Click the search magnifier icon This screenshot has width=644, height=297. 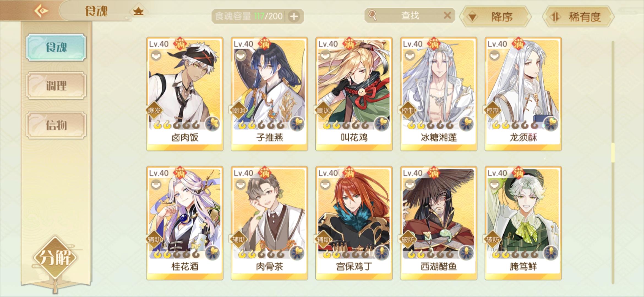[372, 15]
